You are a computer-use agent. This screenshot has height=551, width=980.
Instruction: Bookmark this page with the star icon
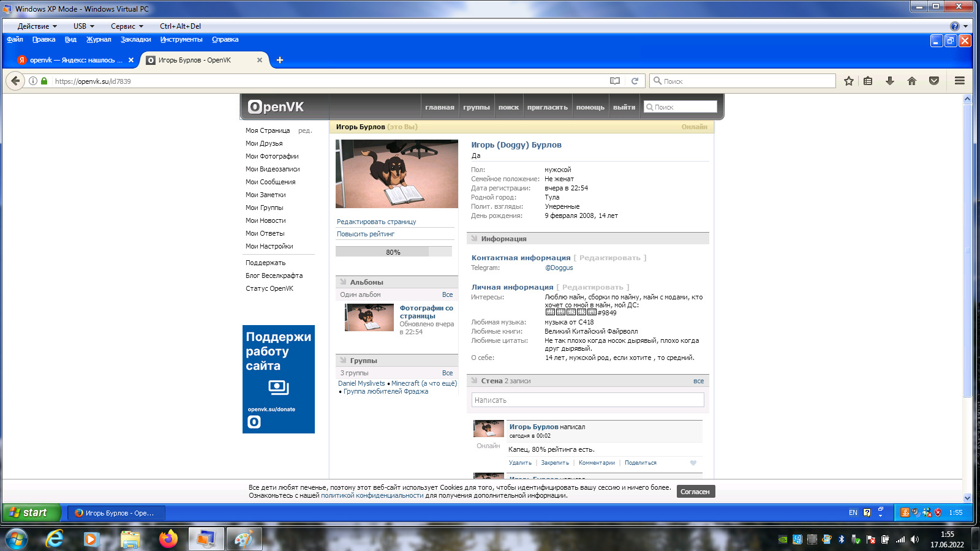tap(849, 81)
